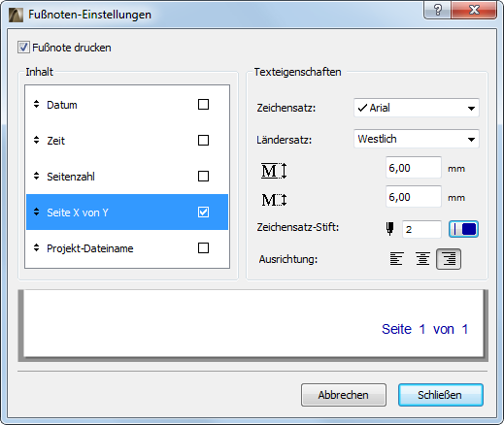Close the Fußnoten-Einstellungen dialog
The image size is (504, 425).
coord(474,10)
